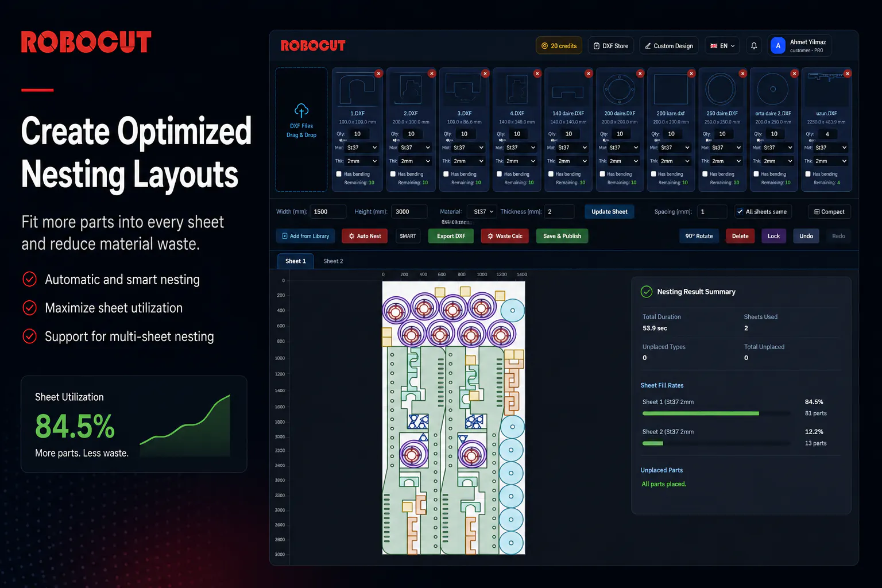Image resolution: width=882 pixels, height=588 pixels.
Task: Open the thickness dropdown on 4.DXF
Action: 521,161
